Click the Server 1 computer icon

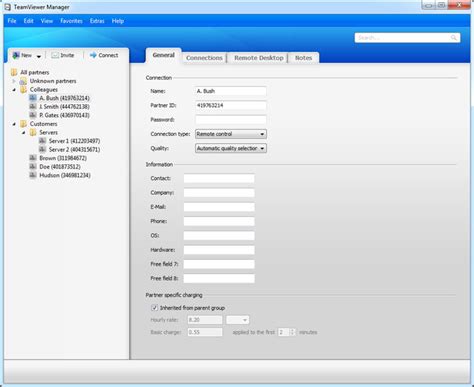click(x=42, y=141)
